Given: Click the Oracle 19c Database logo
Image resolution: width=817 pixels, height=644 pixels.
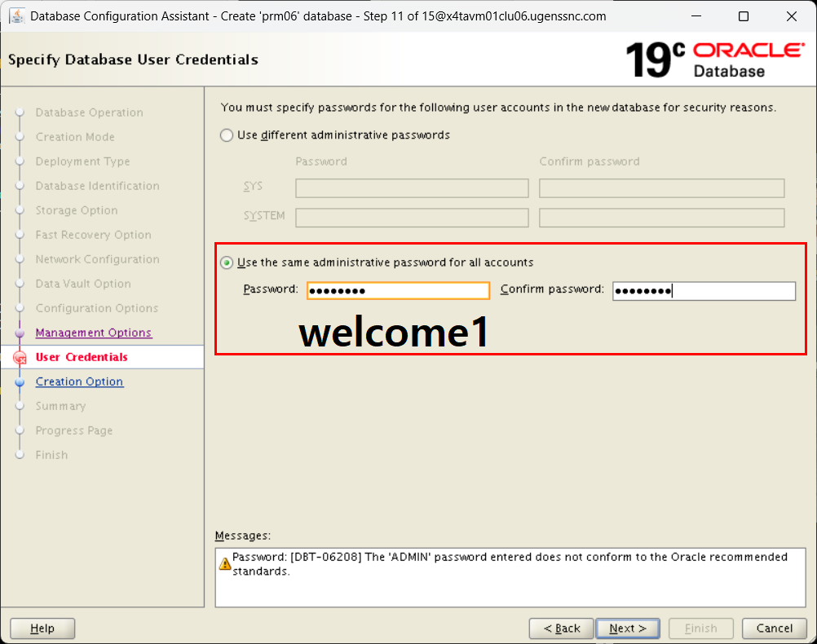Looking at the screenshot, I should click(715, 60).
